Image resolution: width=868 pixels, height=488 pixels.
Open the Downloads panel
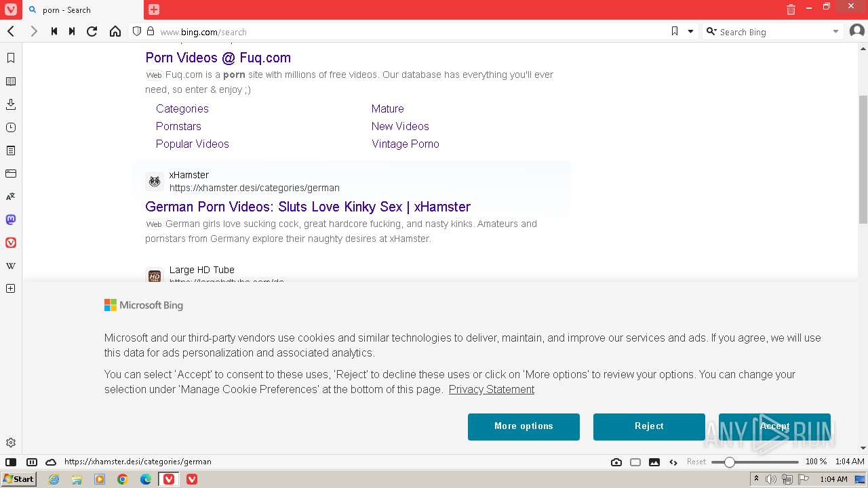[x=11, y=104]
